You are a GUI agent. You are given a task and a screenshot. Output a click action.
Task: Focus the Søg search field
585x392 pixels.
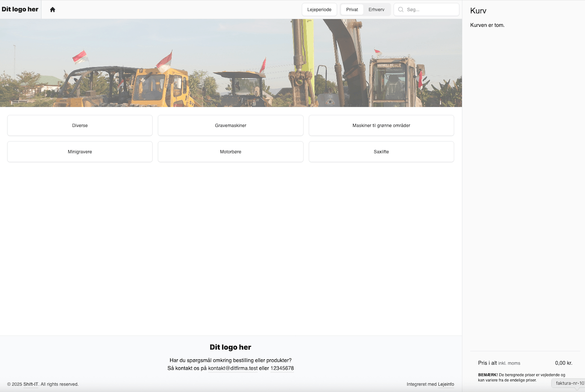430,9
